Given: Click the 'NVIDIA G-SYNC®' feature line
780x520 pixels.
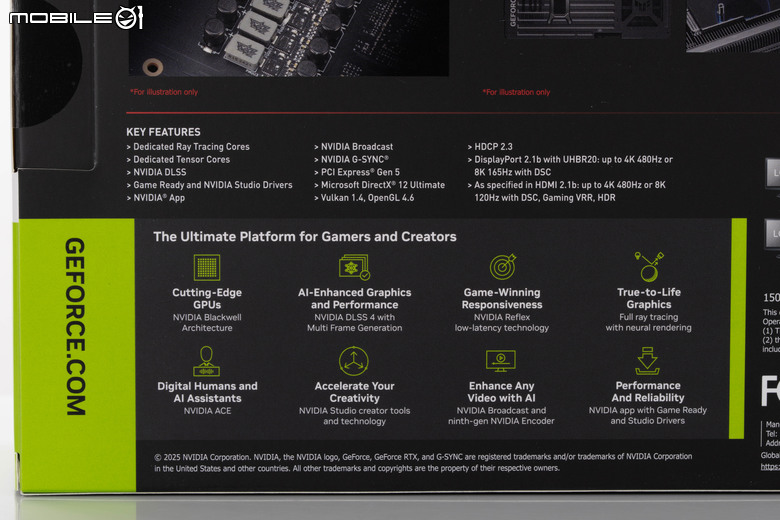Looking at the screenshot, I should tap(351, 160).
